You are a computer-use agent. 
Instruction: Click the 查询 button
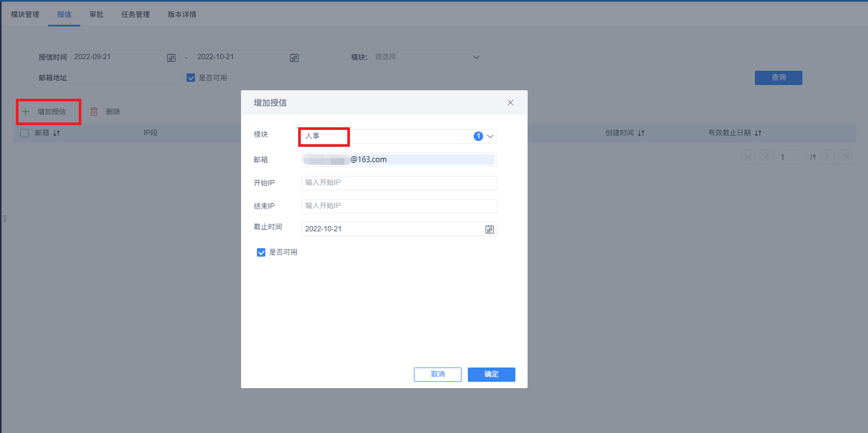pyautogui.click(x=779, y=78)
